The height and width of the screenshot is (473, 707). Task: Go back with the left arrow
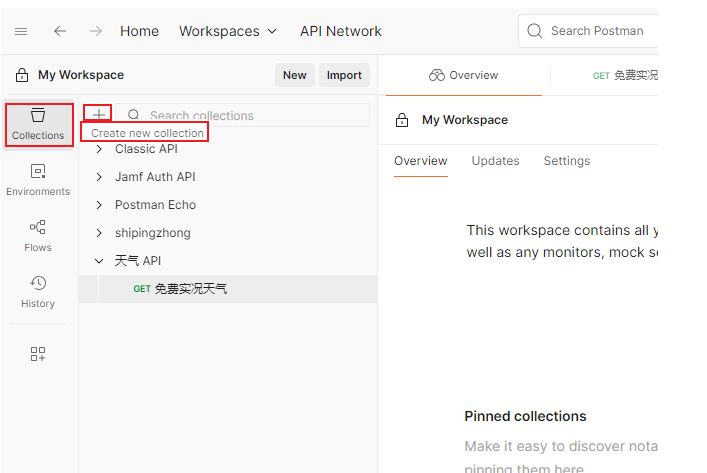point(60,31)
